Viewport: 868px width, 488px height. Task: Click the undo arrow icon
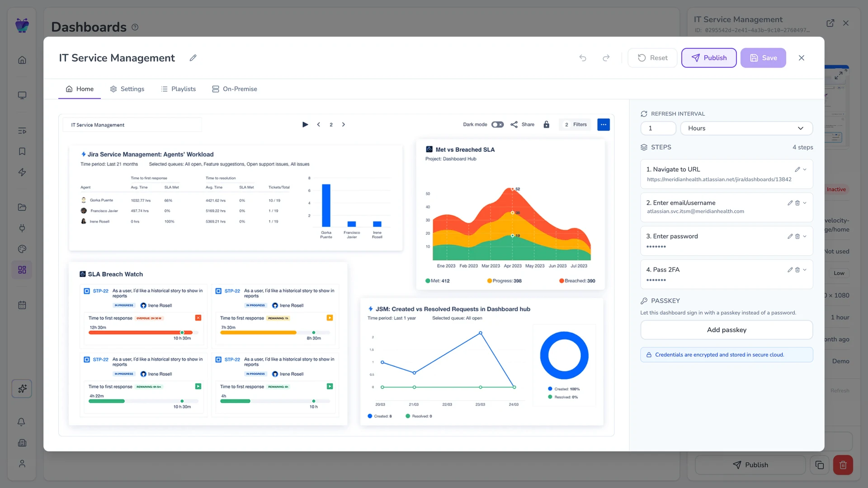pos(583,58)
